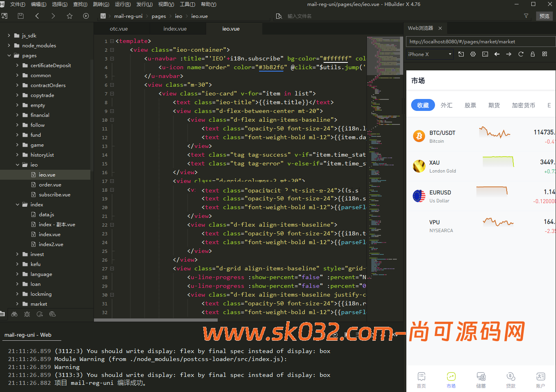Collapse the ieo folder in the project tree
The height and width of the screenshot is (392, 556).
(x=18, y=165)
